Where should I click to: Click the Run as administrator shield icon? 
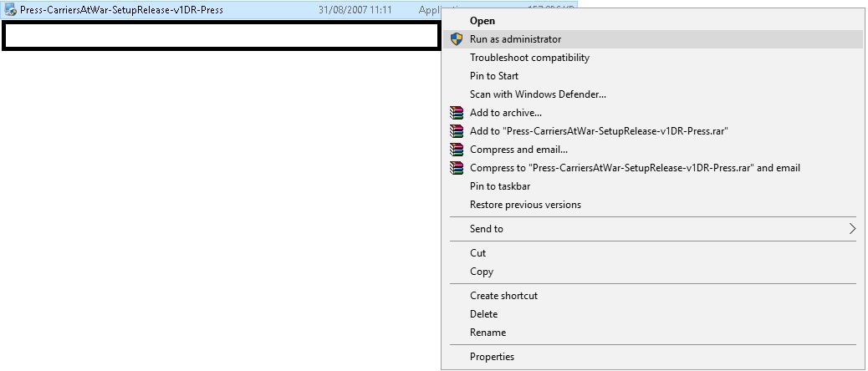(456, 39)
